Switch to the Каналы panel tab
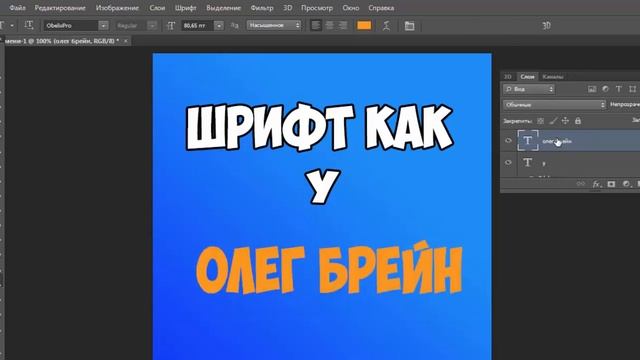Image resolution: width=640 pixels, height=360 pixels. click(x=553, y=76)
